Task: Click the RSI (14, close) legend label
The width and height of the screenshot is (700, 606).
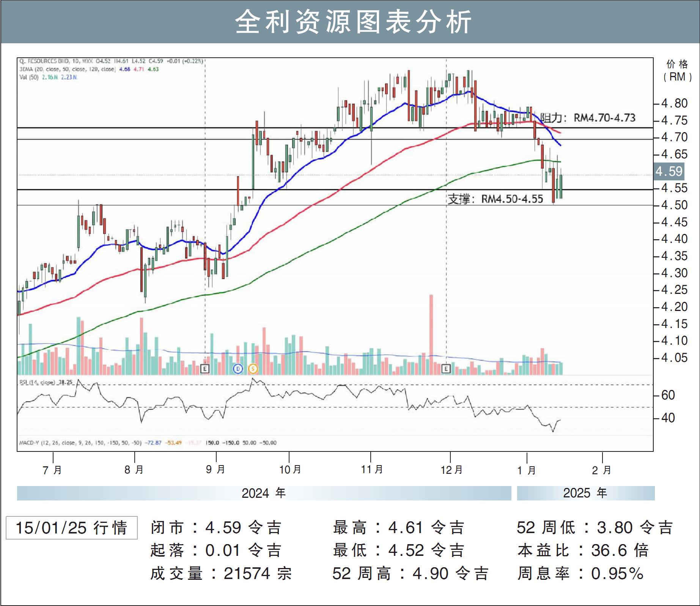Action: point(46,382)
